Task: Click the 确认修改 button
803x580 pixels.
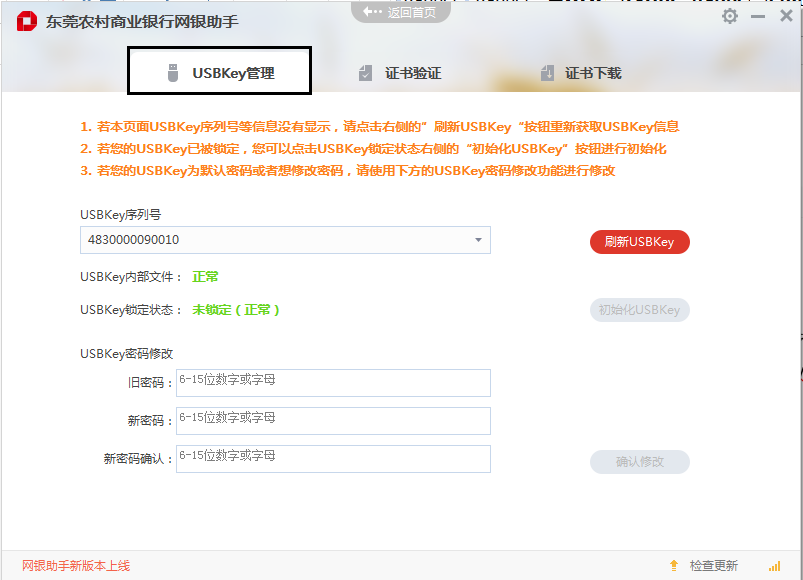Action: coord(639,462)
